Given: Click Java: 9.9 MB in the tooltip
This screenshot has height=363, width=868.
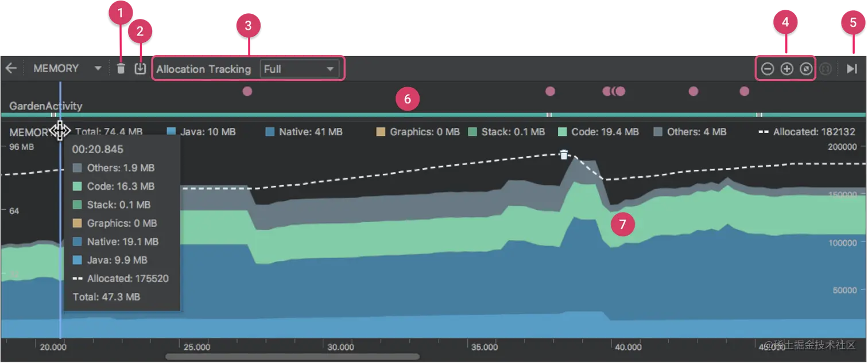Looking at the screenshot, I should 110,260.
